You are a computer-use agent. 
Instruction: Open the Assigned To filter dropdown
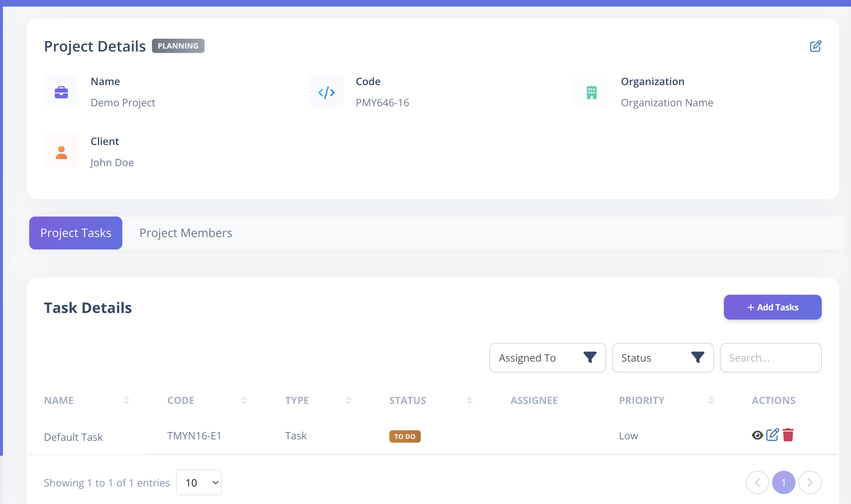click(547, 358)
